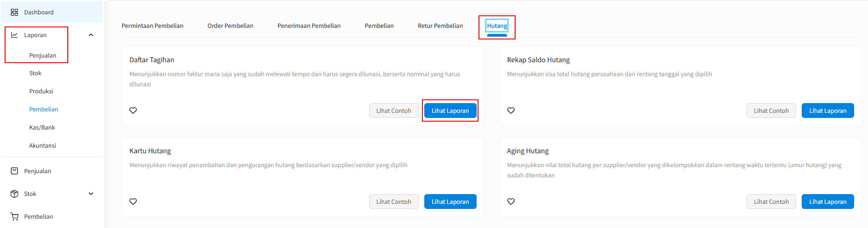View Lihat Laporan for Kartu Hutang
This screenshot has height=228, width=868.
point(450,202)
